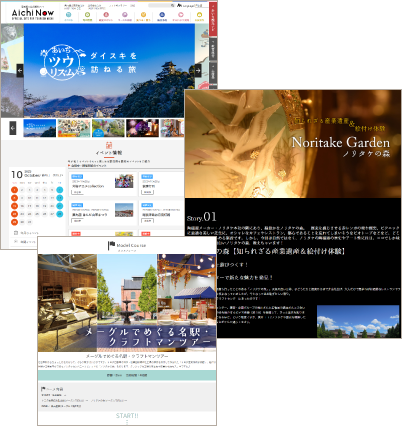Open second-row event card red field photo

[124, 210]
